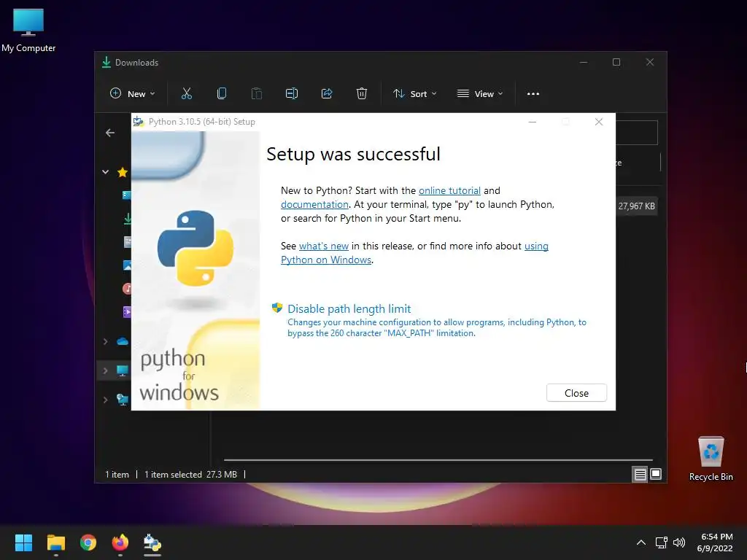
Task: Collapse the Quick access star section
Action: tap(105, 172)
